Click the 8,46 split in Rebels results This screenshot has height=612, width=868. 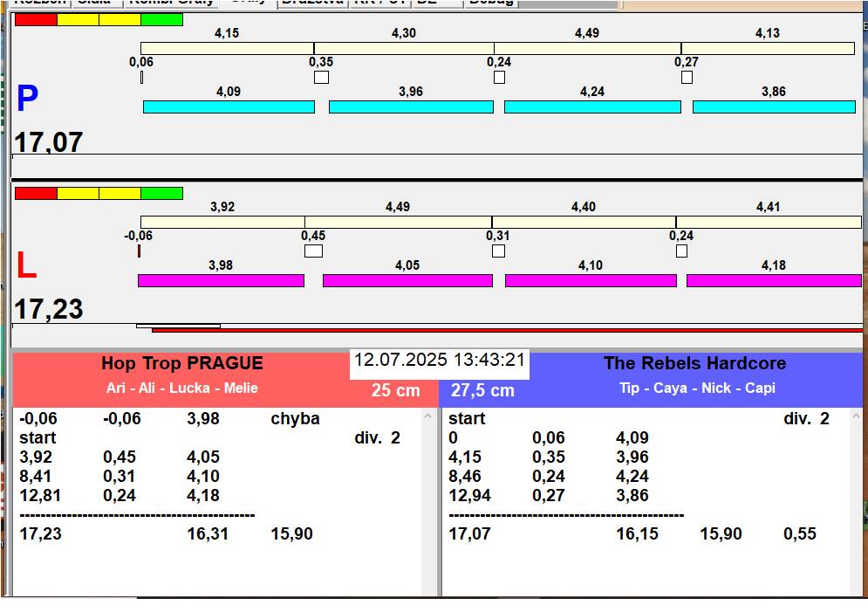click(x=465, y=477)
